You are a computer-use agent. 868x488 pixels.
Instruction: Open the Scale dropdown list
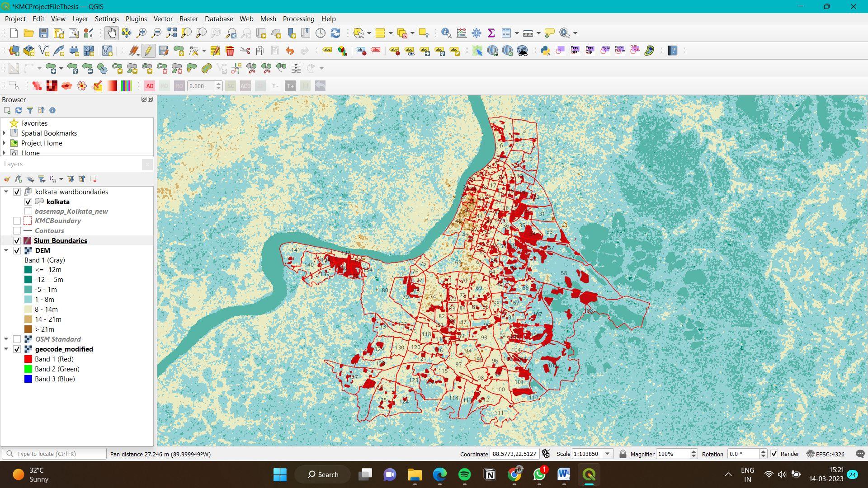click(x=608, y=454)
